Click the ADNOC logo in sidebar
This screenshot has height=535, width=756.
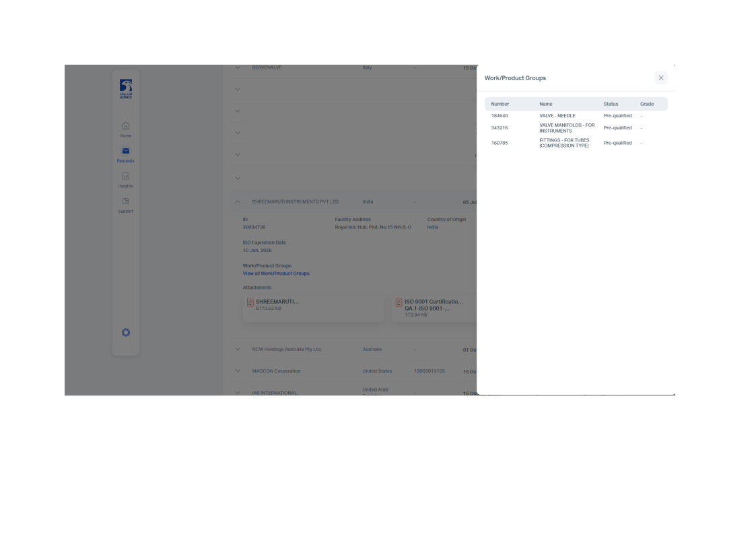[x=125, y=89]
